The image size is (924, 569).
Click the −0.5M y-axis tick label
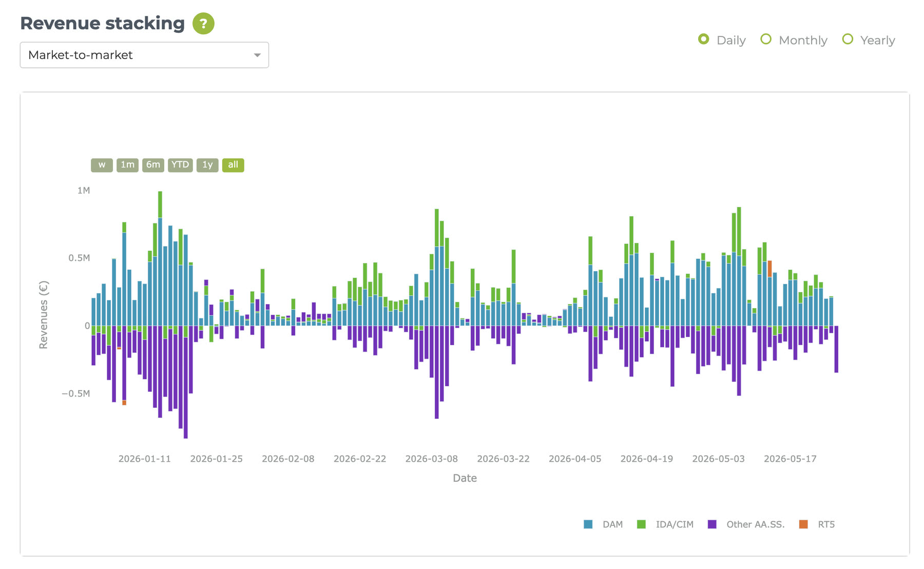point(76,393)
